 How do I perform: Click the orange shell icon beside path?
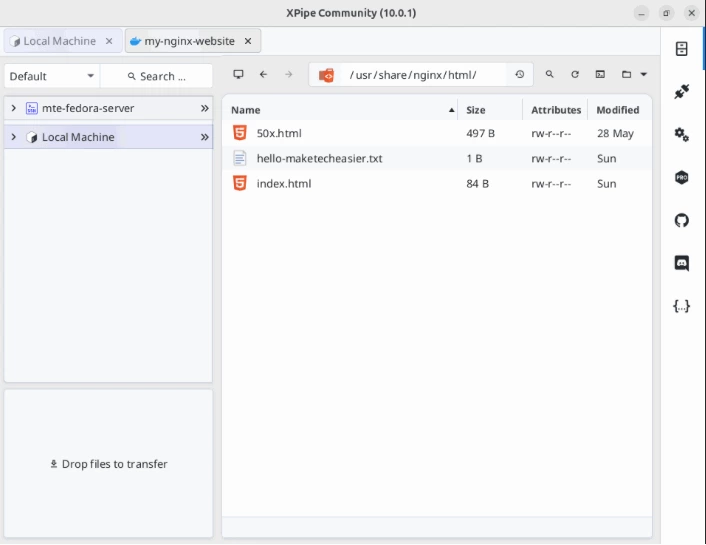pos(326,75)
